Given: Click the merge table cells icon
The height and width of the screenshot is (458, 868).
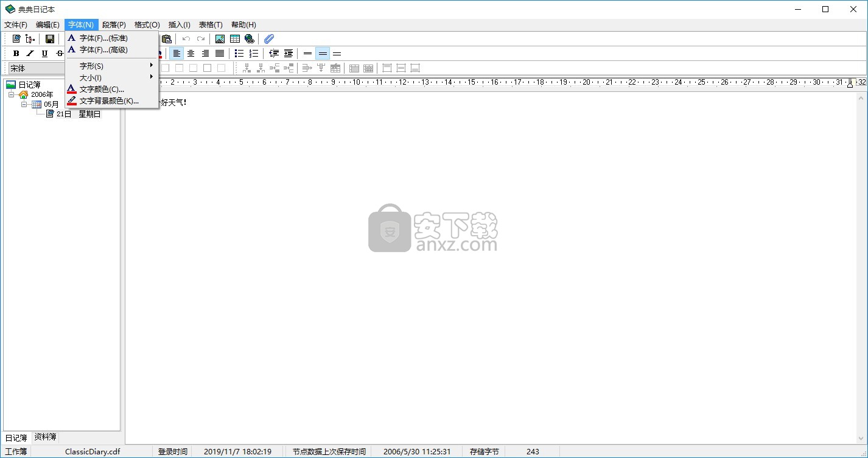Looking at the screenshot, I should coord(354,68).
